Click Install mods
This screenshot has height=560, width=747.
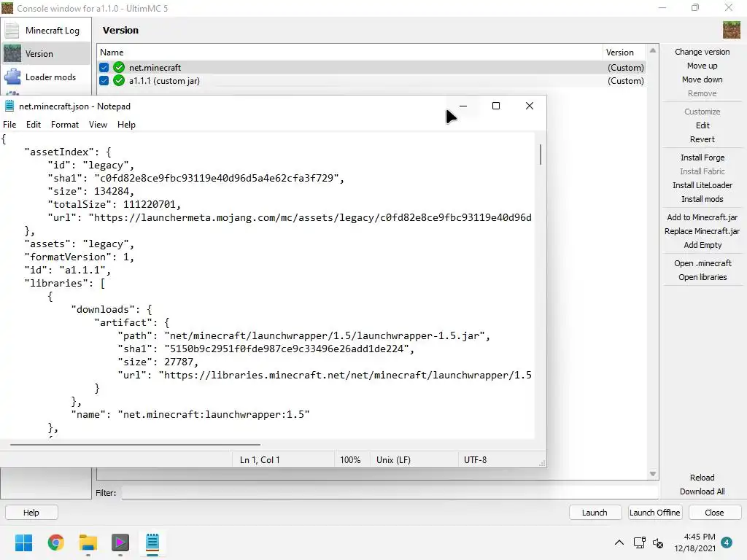[x=703, y=199]
